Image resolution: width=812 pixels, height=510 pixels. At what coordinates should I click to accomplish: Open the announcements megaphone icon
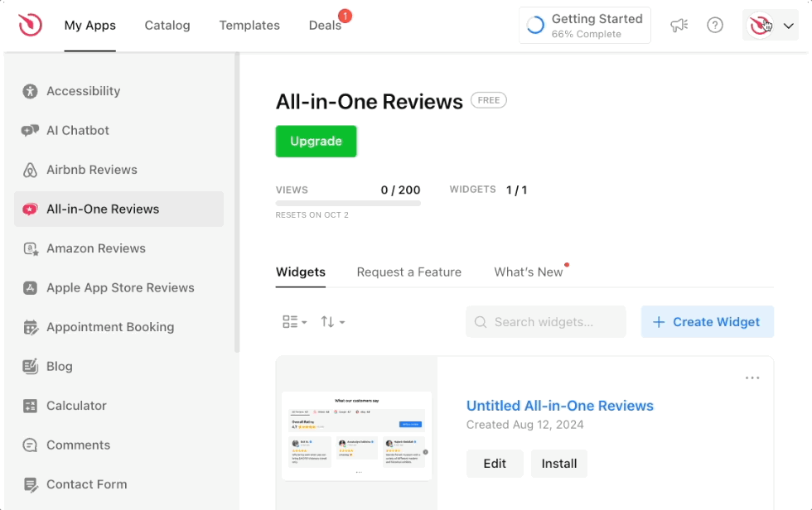[679, 25]
